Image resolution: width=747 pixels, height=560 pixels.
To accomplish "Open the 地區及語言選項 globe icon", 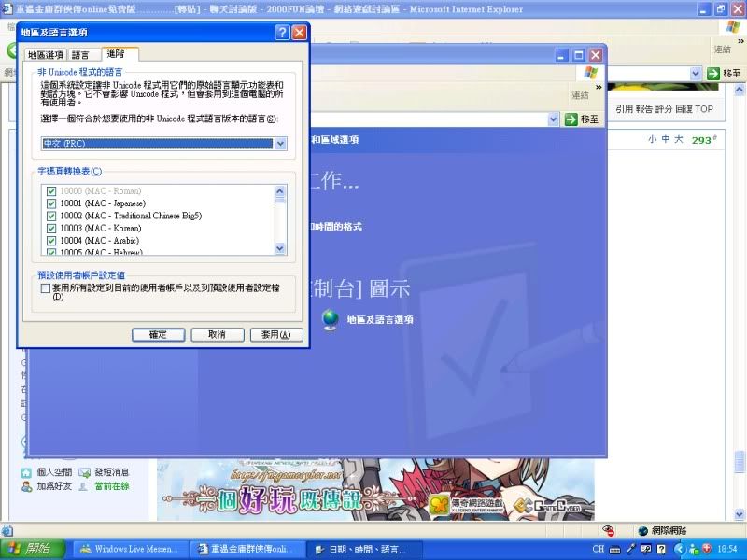I will [x=330, y=319].
